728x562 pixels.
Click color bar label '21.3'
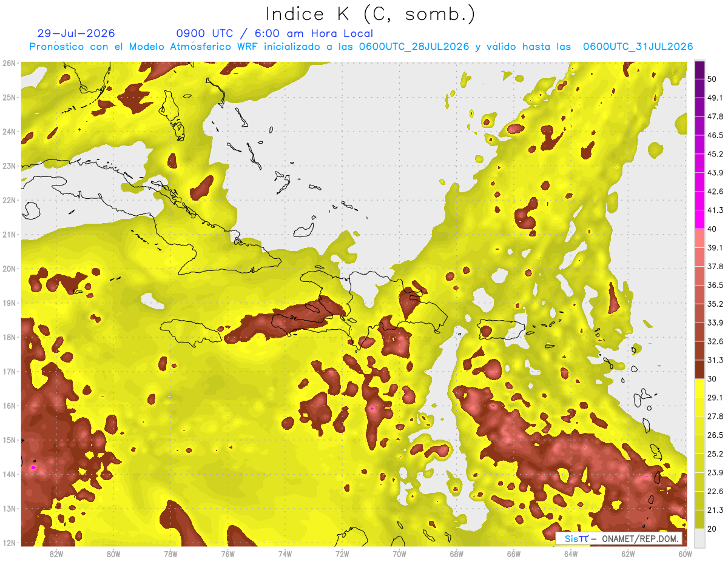coord(715,510)
